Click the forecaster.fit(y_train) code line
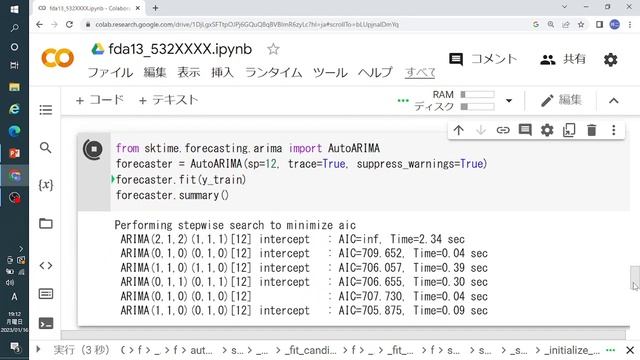 181,180
